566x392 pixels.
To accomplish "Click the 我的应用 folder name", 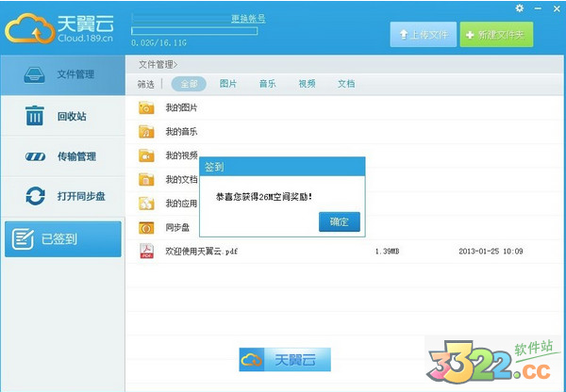I will tap(181, 204).
